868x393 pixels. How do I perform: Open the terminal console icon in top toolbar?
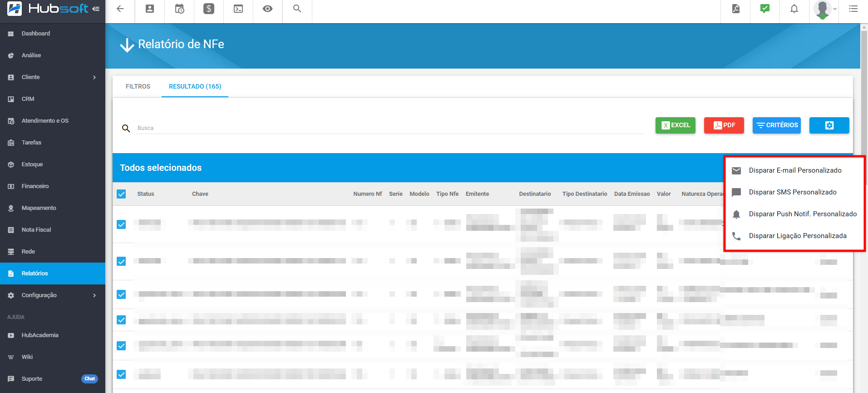click(x=238, y=9)
